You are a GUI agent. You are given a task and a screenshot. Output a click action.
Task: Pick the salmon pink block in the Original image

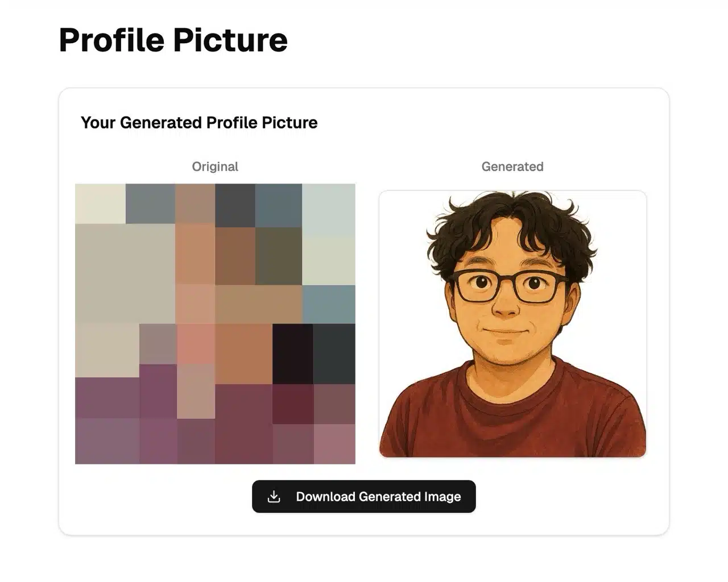pos(196,343)
